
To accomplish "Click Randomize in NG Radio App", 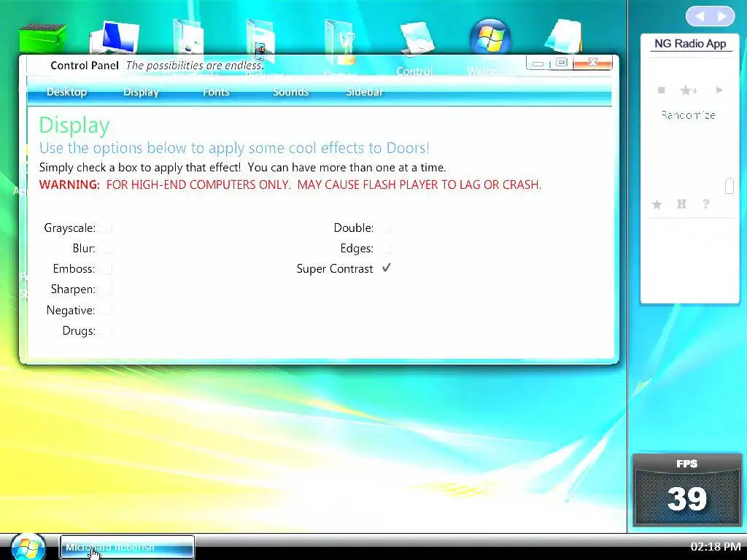I will 689,114.
